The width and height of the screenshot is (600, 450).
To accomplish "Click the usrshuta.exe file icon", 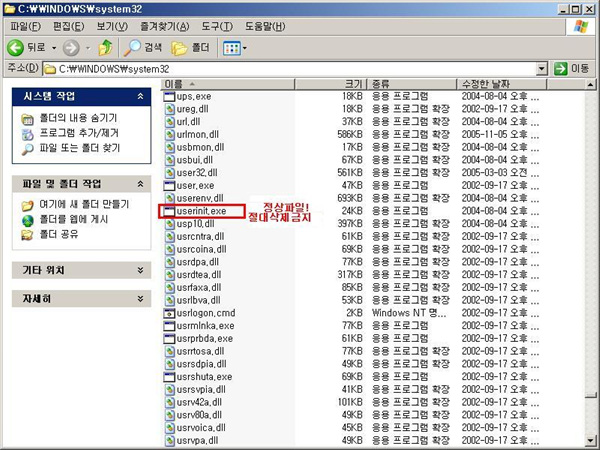I will pyautogui.click(x=169, y=377).
